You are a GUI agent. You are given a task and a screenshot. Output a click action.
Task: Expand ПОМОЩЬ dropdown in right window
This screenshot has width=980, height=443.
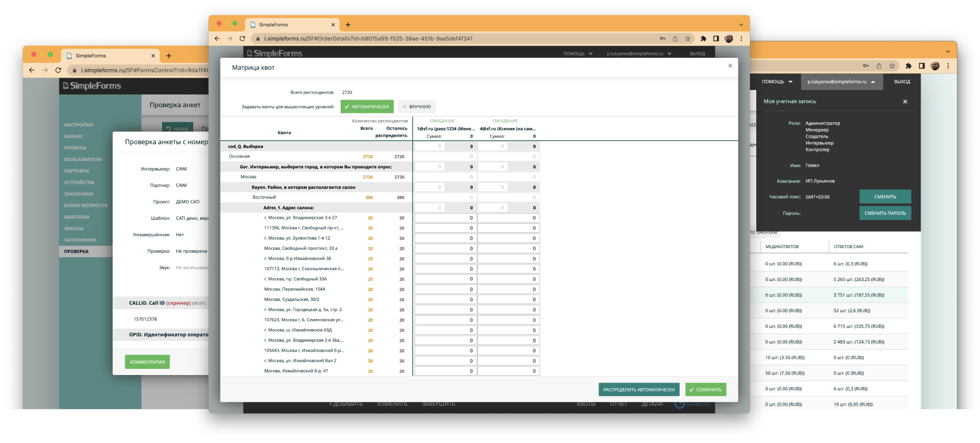777,82
